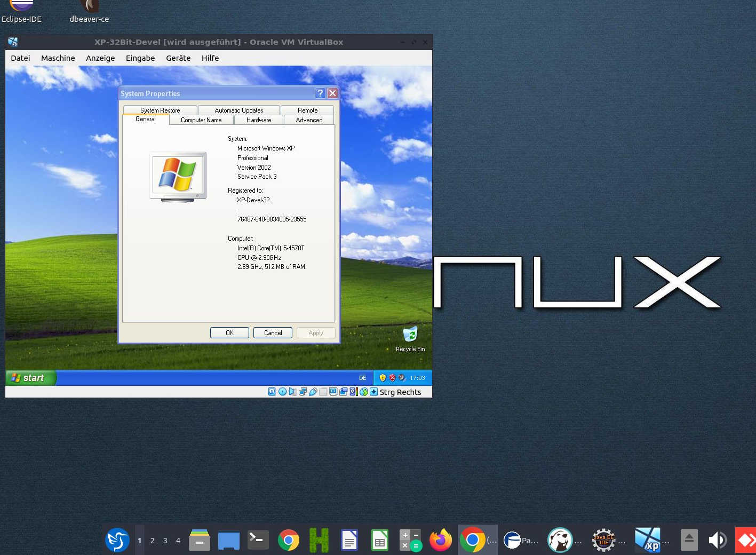The height and width of the screenshot is (555, 756).
Task: Launch Chrome from the panel launcher
Action: 289,540
